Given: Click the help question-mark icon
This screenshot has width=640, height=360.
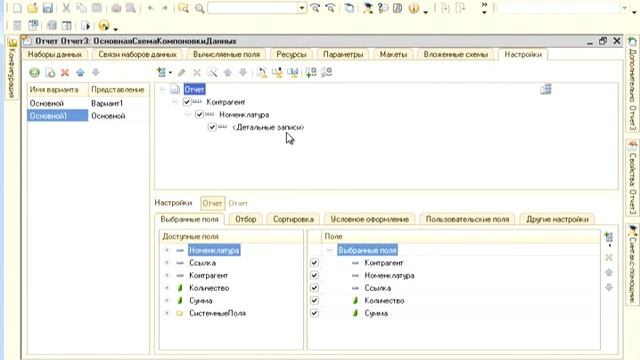Looking at the screenshot, I should click(383, 8).
